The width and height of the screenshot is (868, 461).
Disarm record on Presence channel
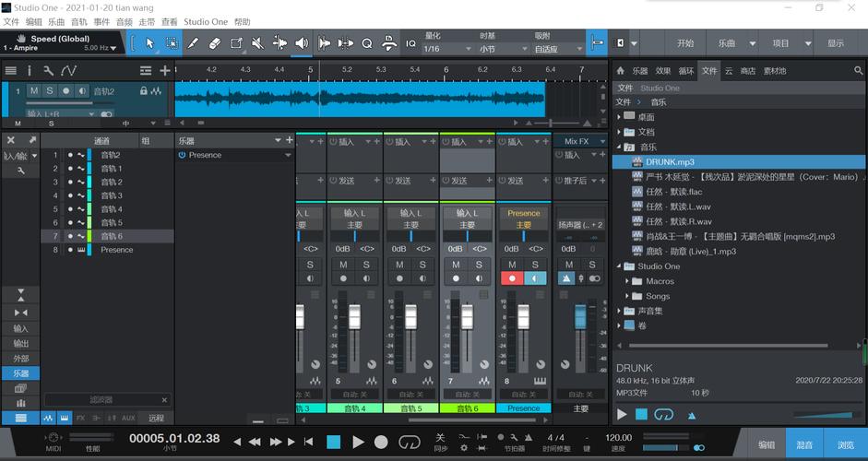(512, 278)
